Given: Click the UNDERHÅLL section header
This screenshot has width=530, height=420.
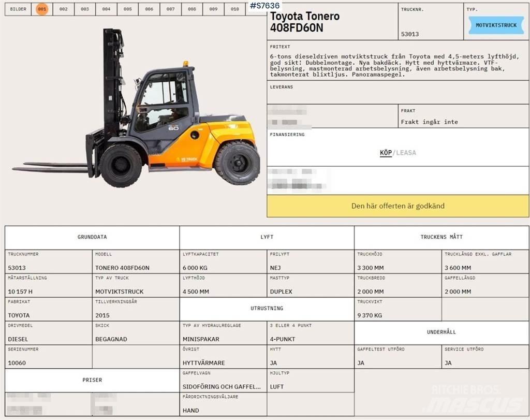Looking at the screenshot, I should pyautogui.click(x=441, y=332).
